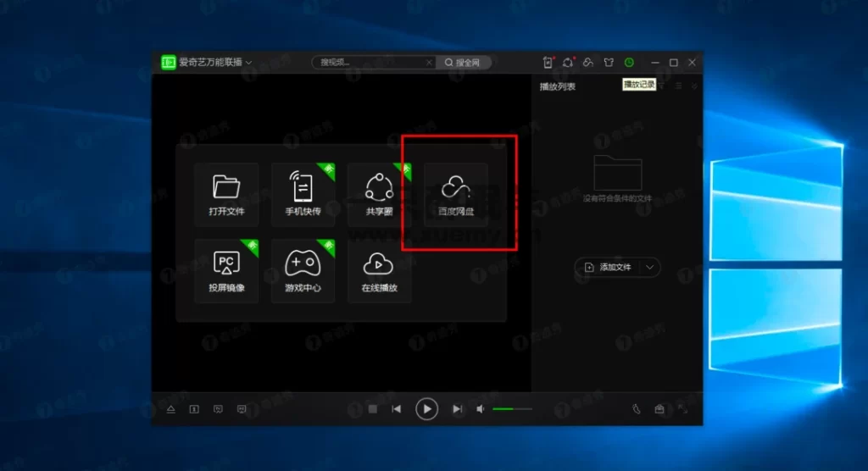Toggle the mini-mode icon in control bar

(194, 409)
